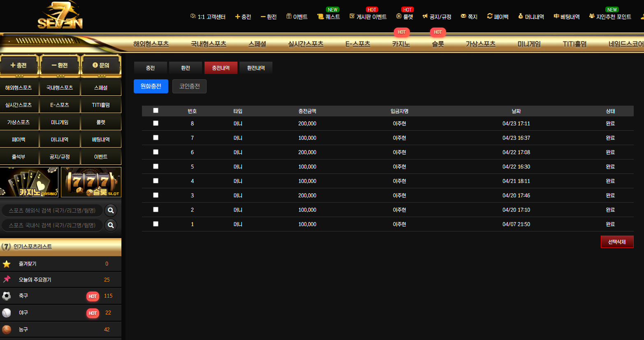The height and width of the screenshot is (340, 644).
Task: Open the 실시간스포츠 menu in gold navigation bar
Action: click(306, 44)
